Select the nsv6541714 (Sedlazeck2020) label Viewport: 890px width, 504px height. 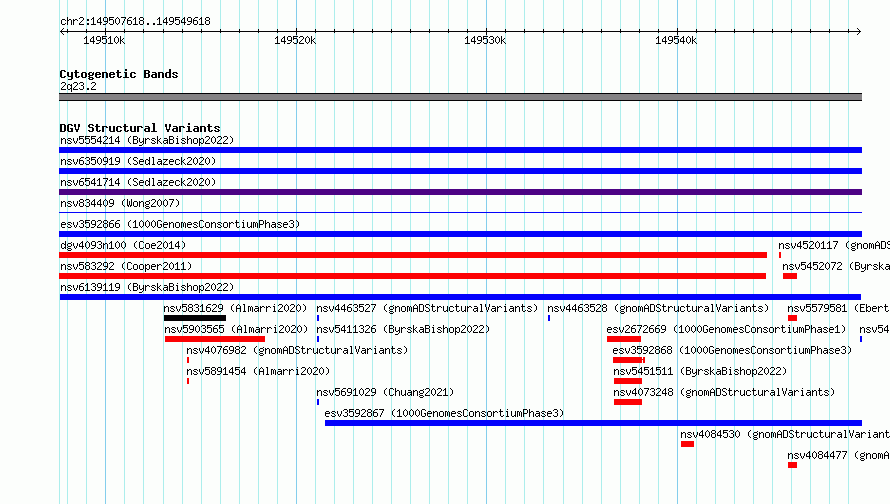pyautogui.click(x=138, y=182)
